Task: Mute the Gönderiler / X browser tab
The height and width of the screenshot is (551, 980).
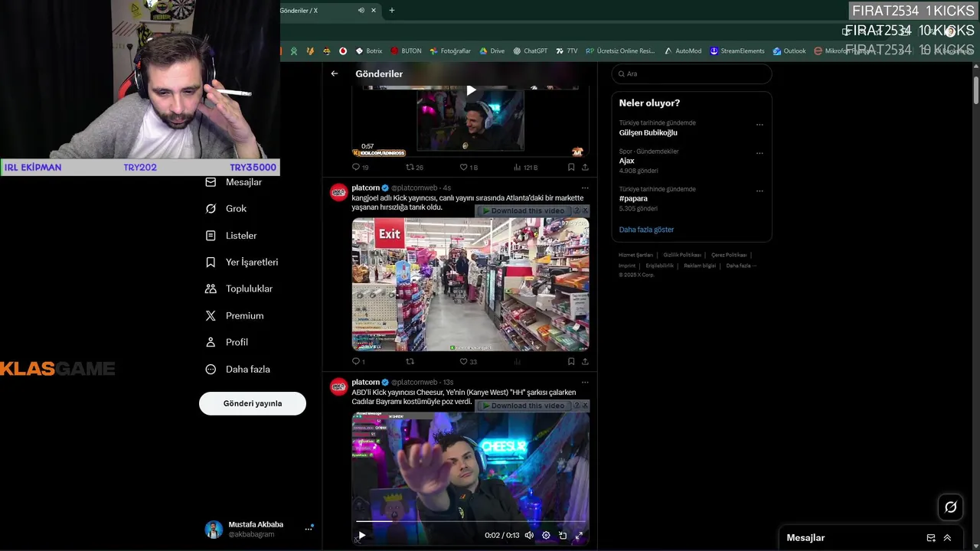Action: [x=361, y=10]
